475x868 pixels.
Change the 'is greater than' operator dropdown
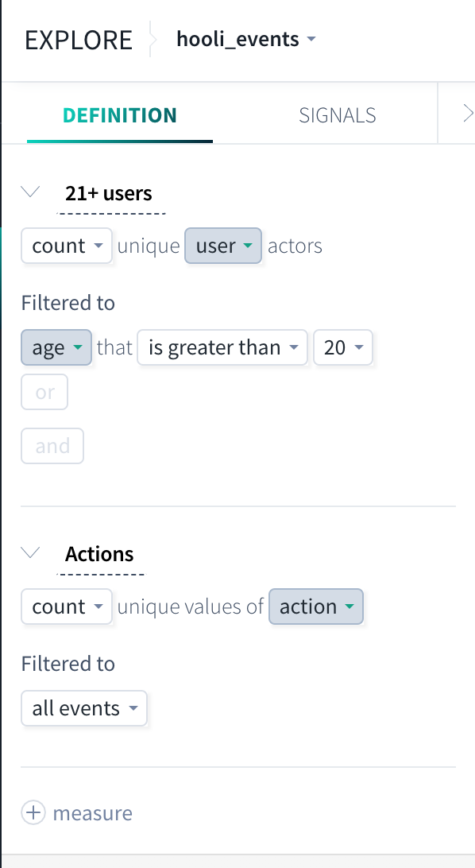(x=222, y=347)
